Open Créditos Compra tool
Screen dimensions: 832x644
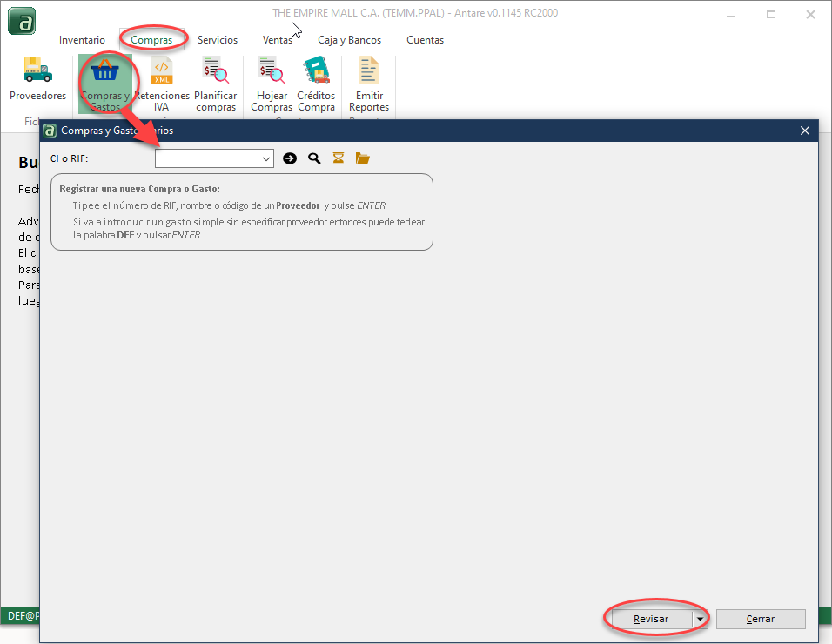(x=316, y=71)
